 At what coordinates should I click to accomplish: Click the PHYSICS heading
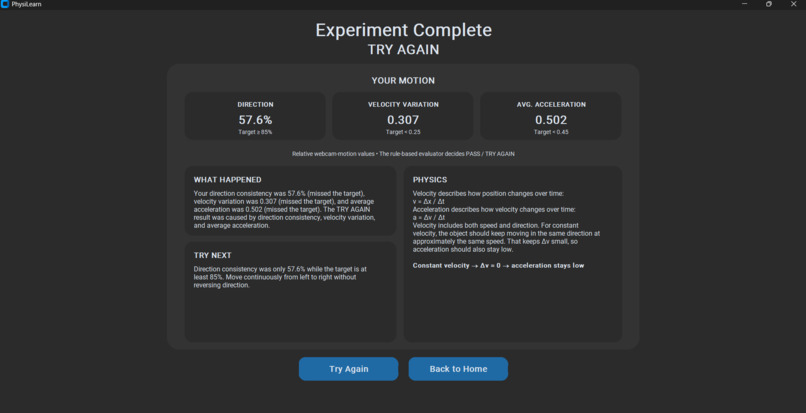pyautogui.click(x=430, y=179)
